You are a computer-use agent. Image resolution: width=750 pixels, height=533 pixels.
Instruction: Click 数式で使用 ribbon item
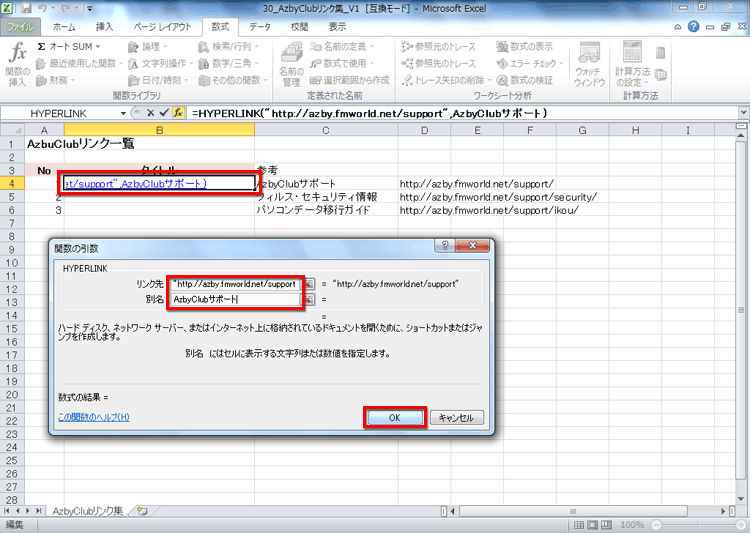click(x=342, y=63)
